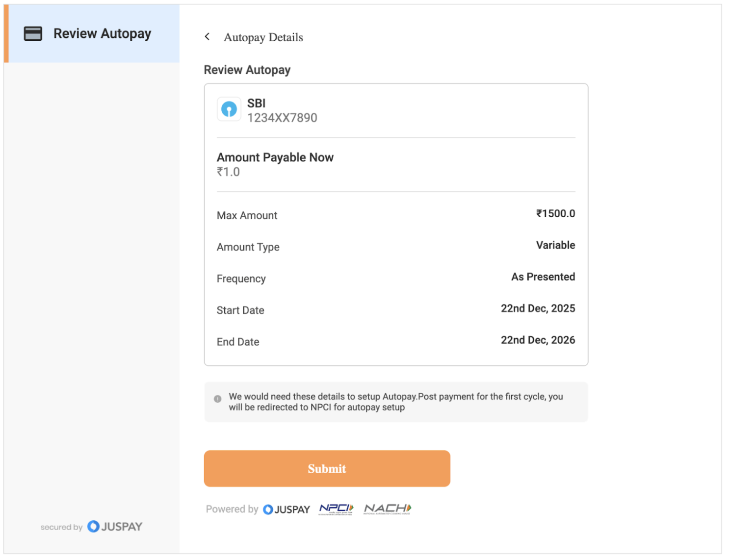
Task: Click the card icon in the sidebar
Action: [33, 33]
